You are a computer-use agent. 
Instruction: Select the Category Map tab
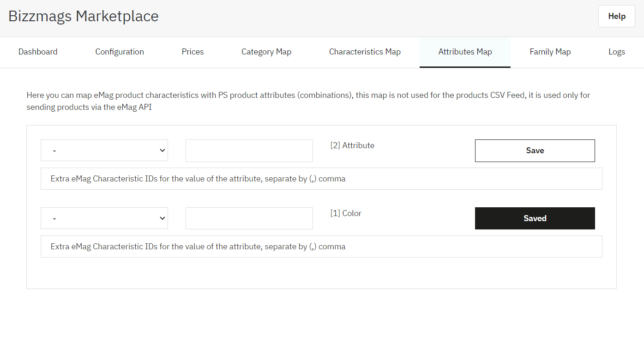coord(266,52)
